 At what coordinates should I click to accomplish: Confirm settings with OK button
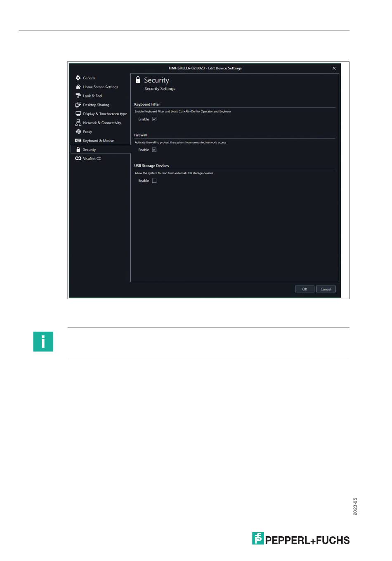point(305,289)
